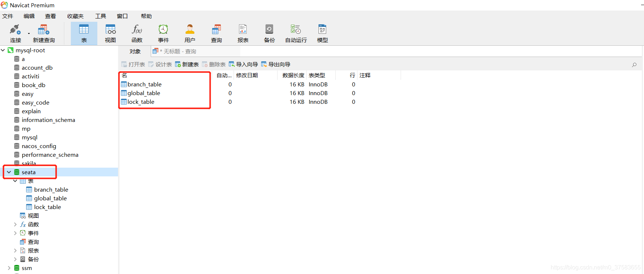644x274 pixels.
Task: Open the Favorites (收藏夹) menu
Action: point(75,16)
